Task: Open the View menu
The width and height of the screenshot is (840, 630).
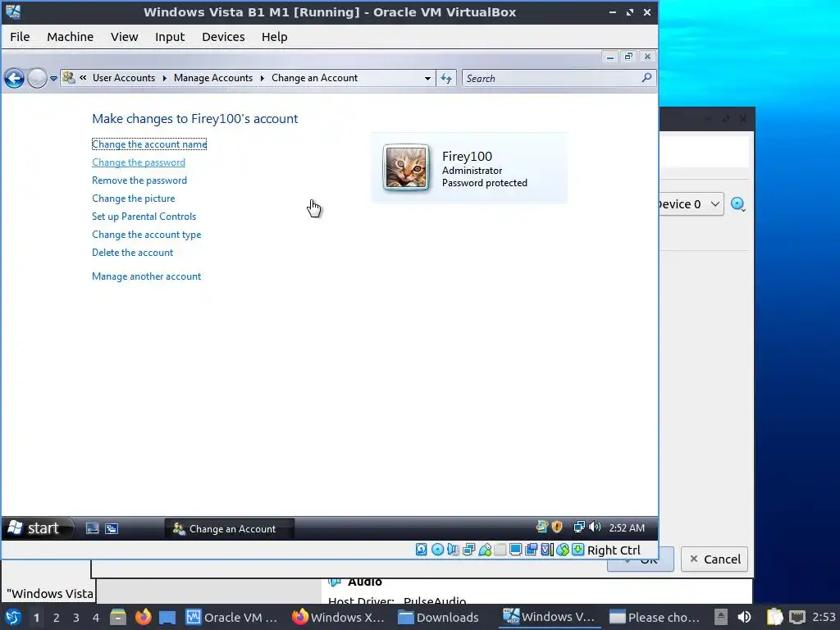Action: tap(125, 37)
